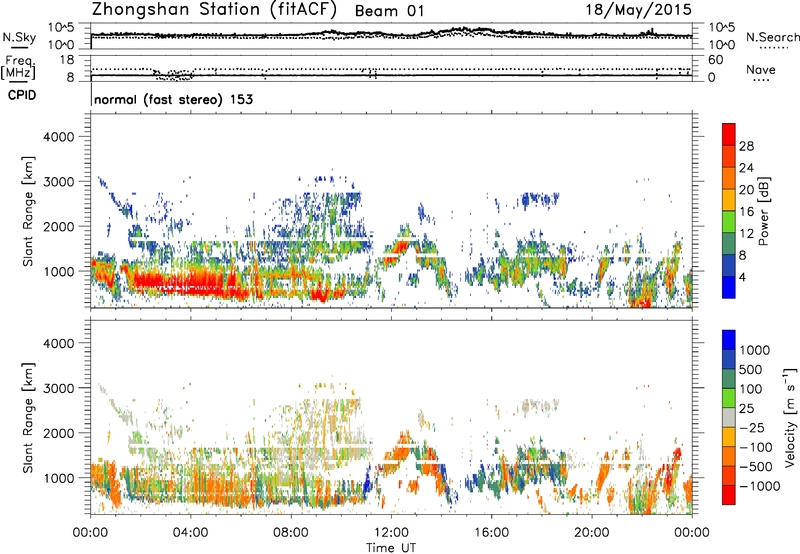The width and height of the screenshot is (800, 554).
Task: Click the "N.Sky" legend label
Action: tap(19, 37)
